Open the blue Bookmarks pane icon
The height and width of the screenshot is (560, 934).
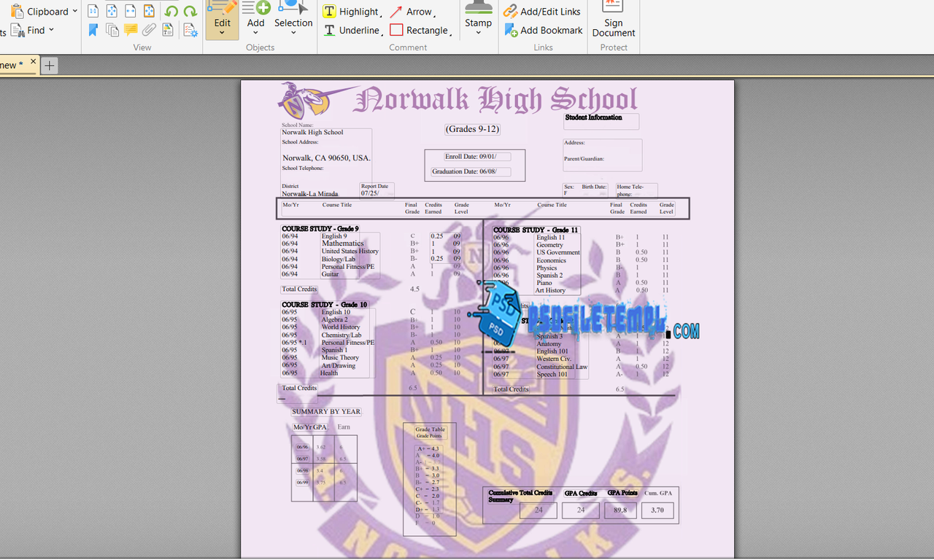[x=93, y=30]
